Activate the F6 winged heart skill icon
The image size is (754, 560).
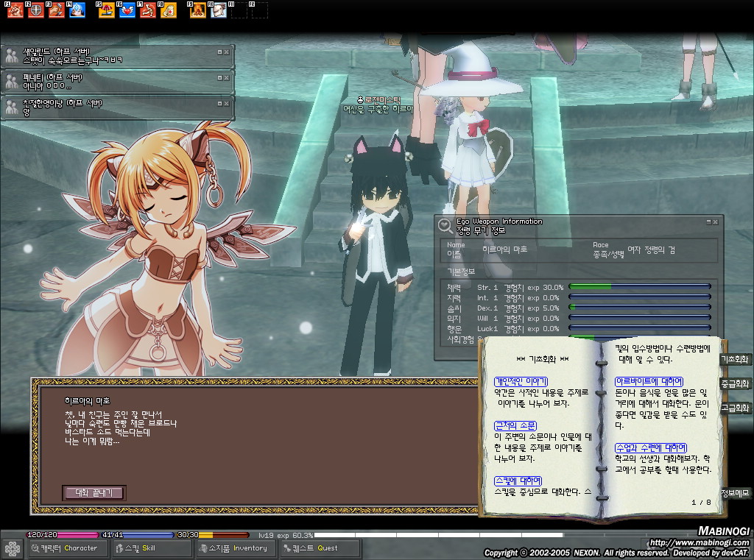127,10
